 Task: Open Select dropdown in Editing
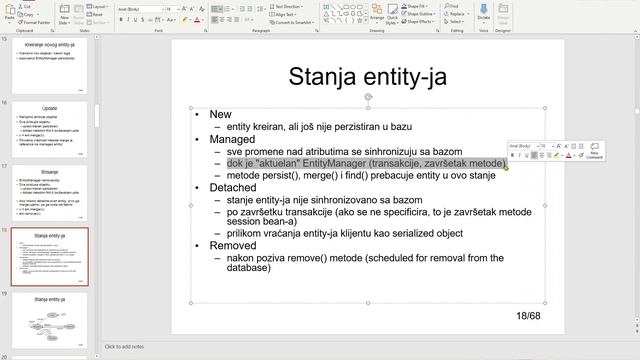tap(455, 22)
